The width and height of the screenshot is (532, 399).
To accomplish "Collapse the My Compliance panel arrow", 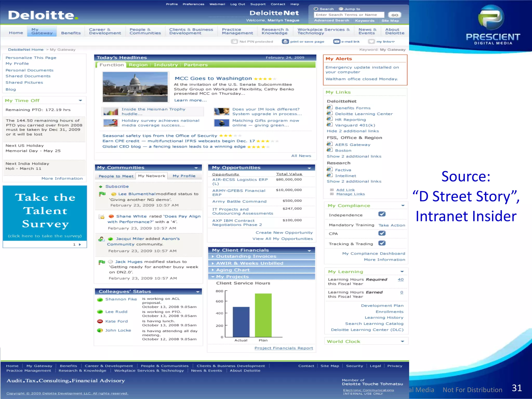I will click(x=403, y=205).
